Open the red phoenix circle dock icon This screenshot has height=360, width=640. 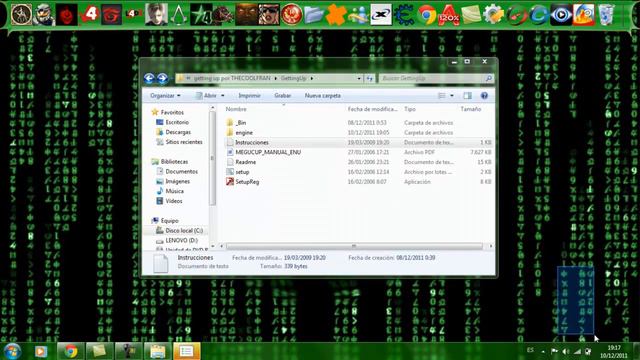click(x=291, y=15)
